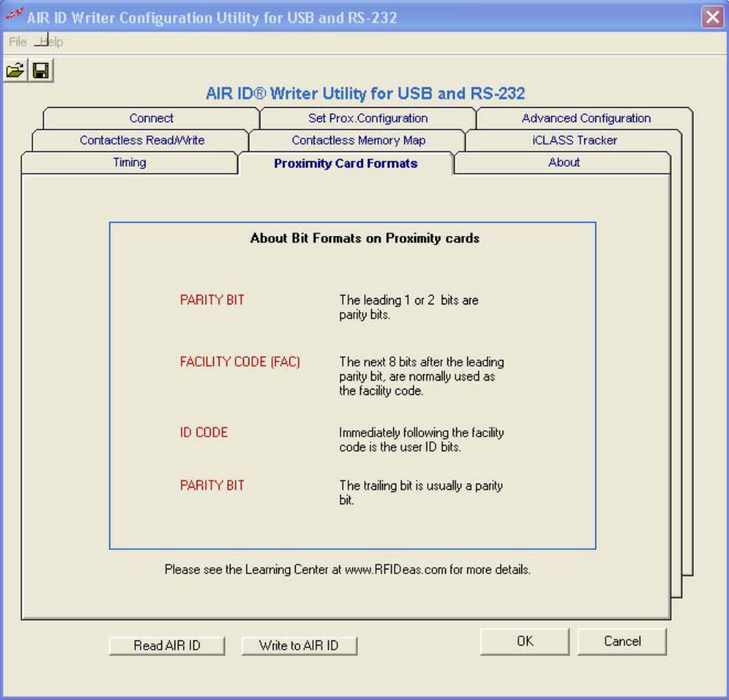Open the Advanced Configuration tab

point(586,118)
